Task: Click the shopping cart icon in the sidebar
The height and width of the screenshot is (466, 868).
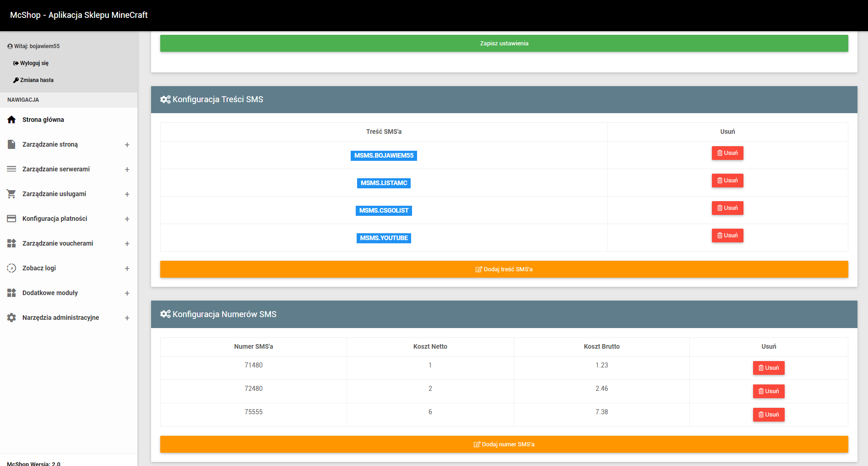Action: coord(11,194)
